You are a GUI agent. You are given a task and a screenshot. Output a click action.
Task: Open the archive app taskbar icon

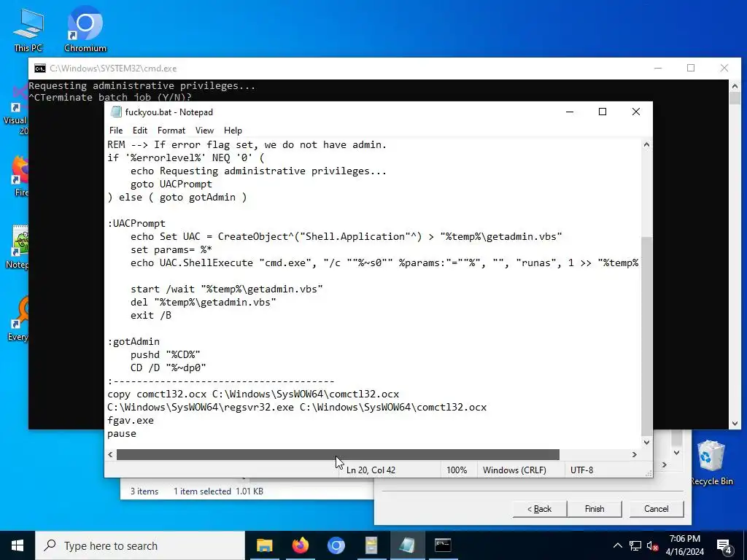[x=371, y=545]
